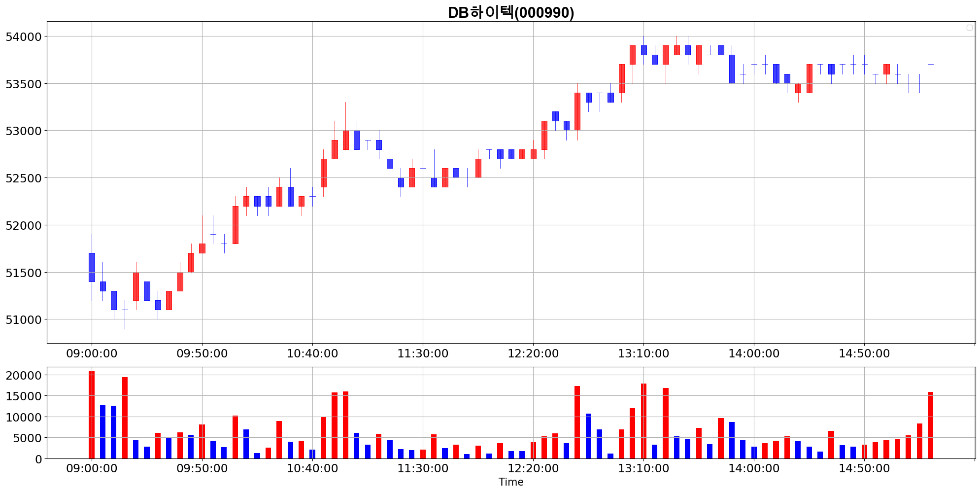The width and height of the screenshot is (980, 492).
Task: Select the final red volume bar at the session close
Action: pyautogui.click(x=930, y=425)
